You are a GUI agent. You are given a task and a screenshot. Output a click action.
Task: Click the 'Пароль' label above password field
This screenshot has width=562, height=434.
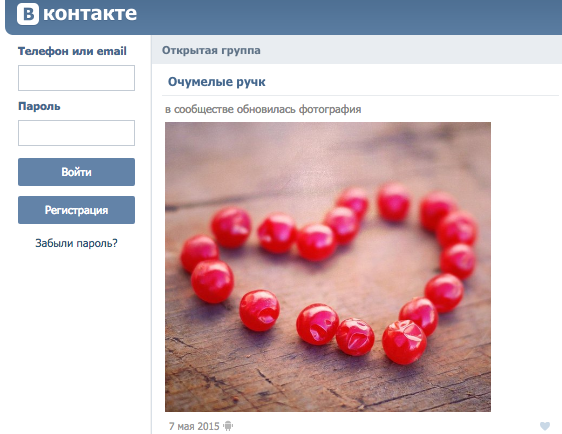[39, 106]
